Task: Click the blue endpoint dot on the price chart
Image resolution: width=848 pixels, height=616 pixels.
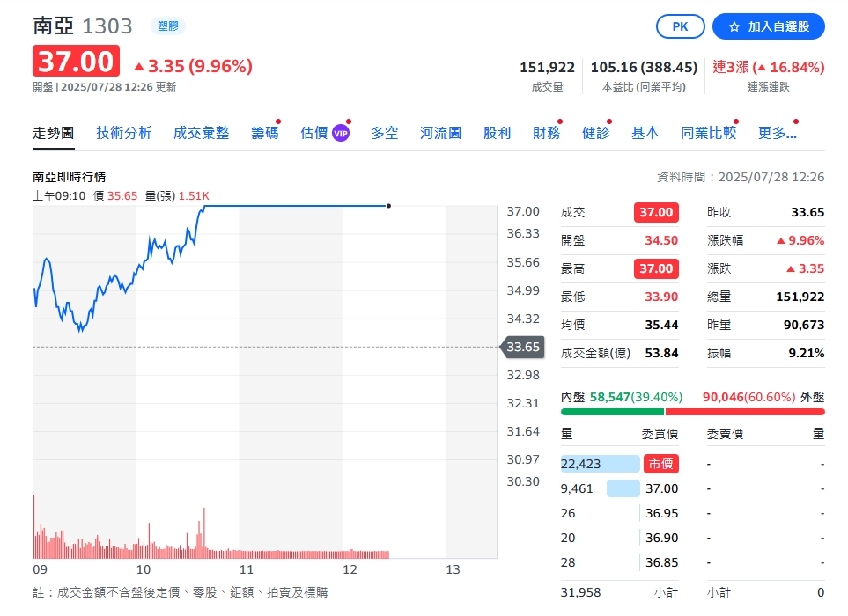Action: point(388,205)
